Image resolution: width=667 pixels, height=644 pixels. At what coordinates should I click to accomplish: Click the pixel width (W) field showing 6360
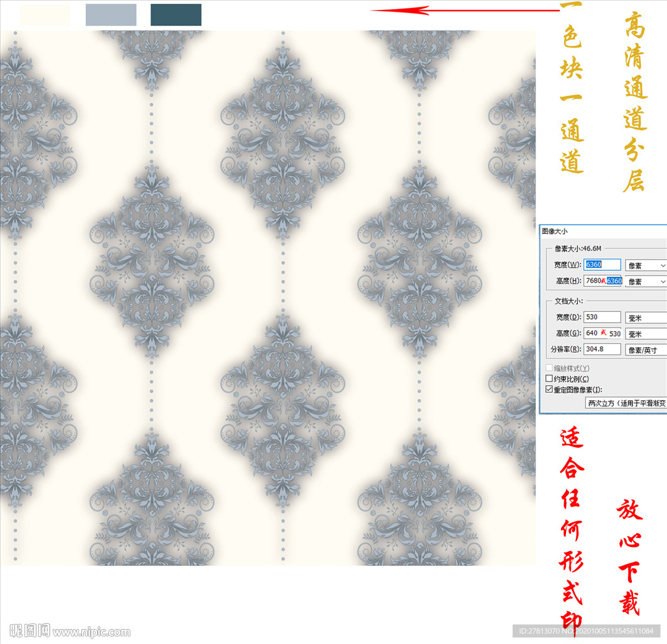602,264
